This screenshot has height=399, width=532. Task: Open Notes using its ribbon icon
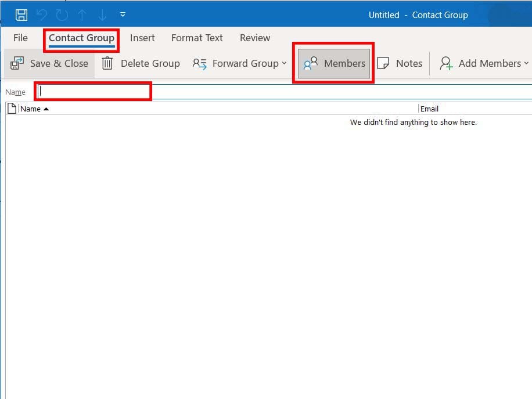point(385,63)
